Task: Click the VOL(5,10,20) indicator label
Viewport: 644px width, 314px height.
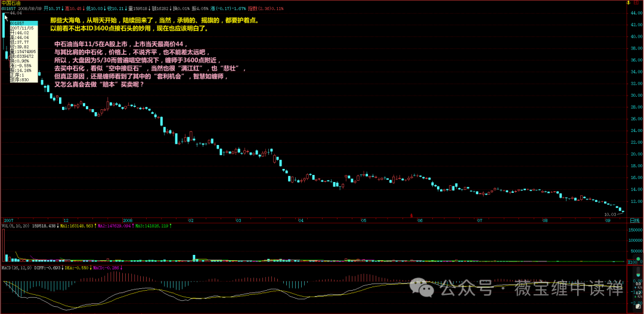Action: 15,226
